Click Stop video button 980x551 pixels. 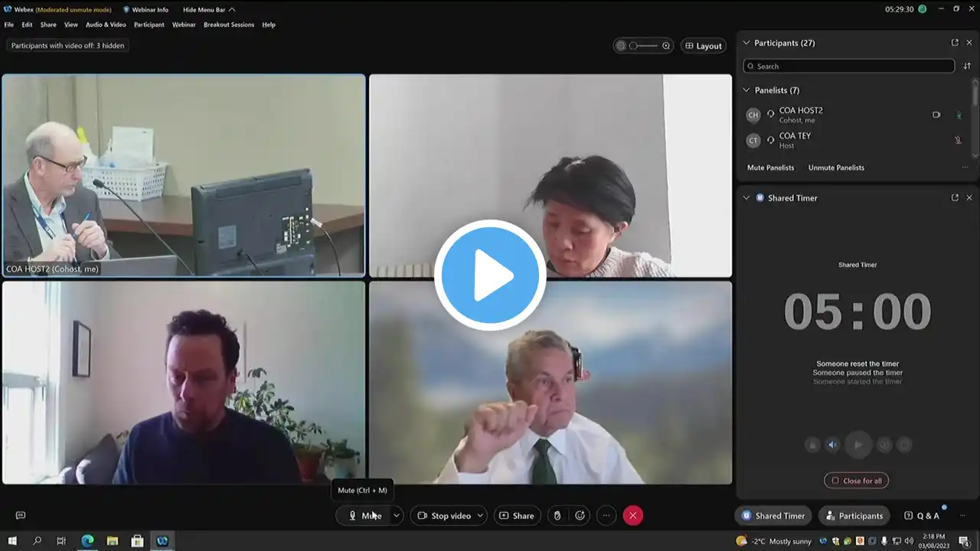443,516
